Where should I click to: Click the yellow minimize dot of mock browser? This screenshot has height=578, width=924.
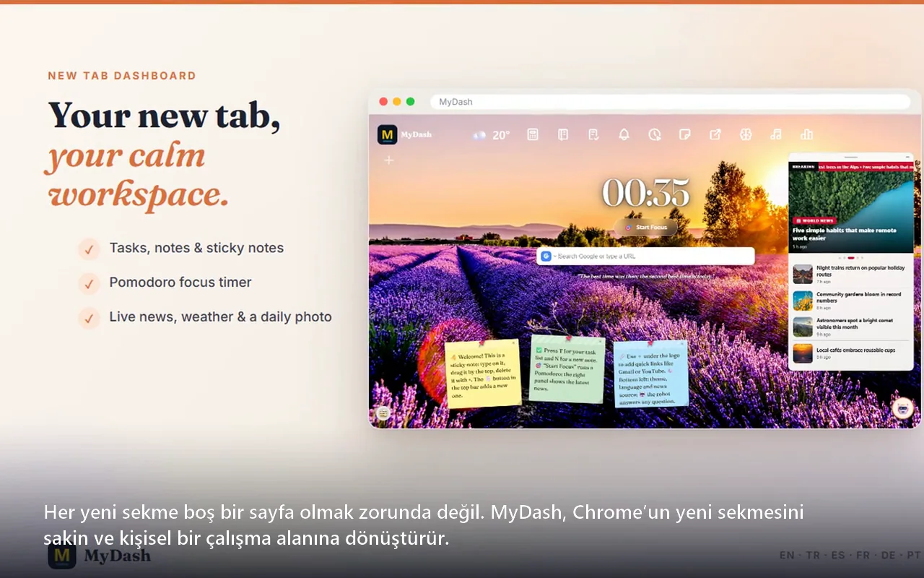(397, 102)
